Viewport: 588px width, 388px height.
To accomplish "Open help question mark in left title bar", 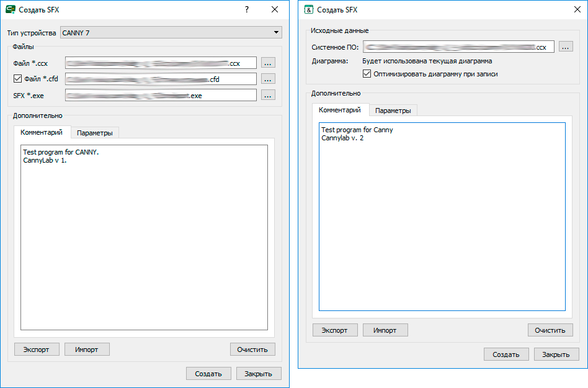I will click(x=246, y=9).
